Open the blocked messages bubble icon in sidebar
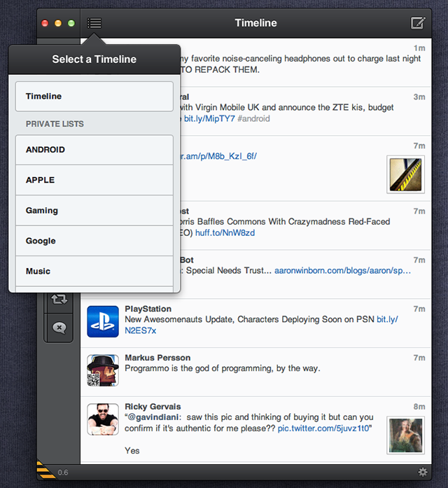Viewport: 448px width, 488px height. 59,328
